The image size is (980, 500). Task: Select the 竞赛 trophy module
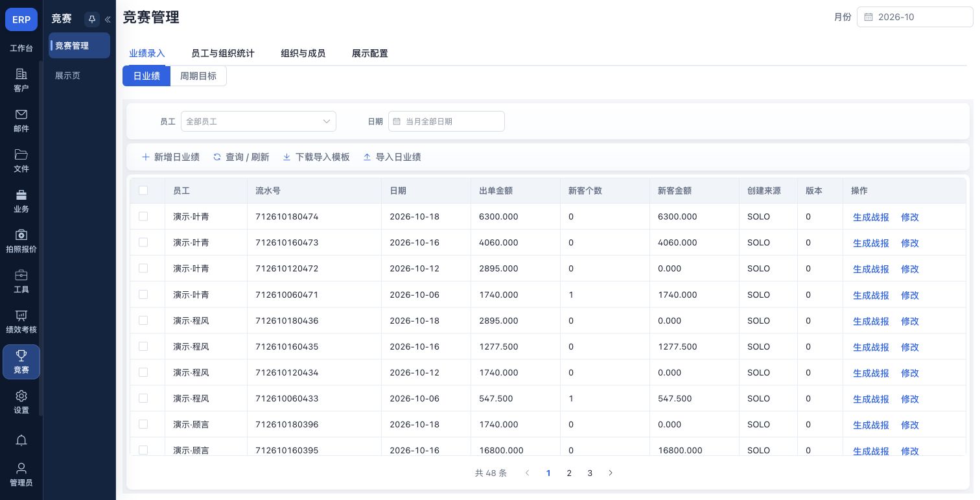21,362
